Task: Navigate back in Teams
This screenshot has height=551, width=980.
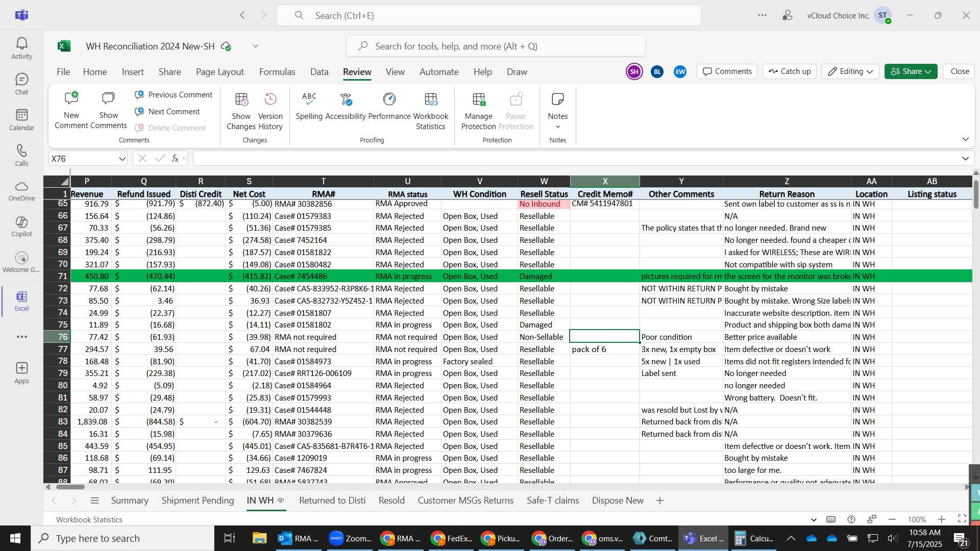Action: 242,15
